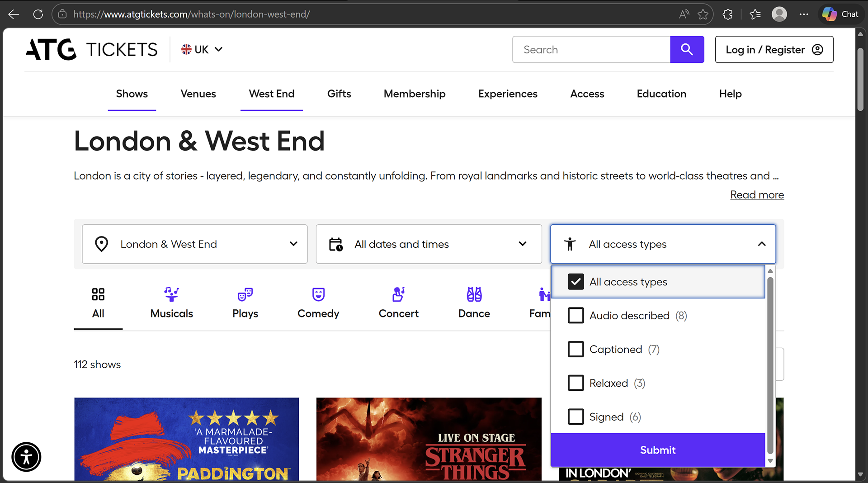Expand the London & West End location dropdown
Viewport: 868px width, 483px height.
[x=195, y=244]
